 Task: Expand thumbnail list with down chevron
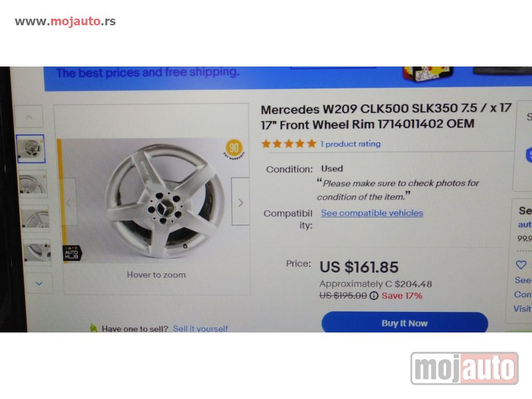pyautogui.click(x=39, y=283)
